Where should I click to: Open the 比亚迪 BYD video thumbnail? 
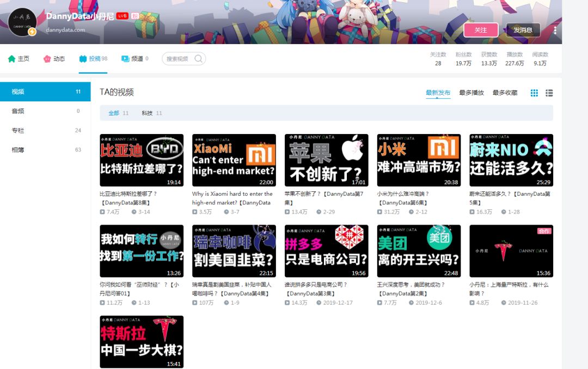click(142, 160)
